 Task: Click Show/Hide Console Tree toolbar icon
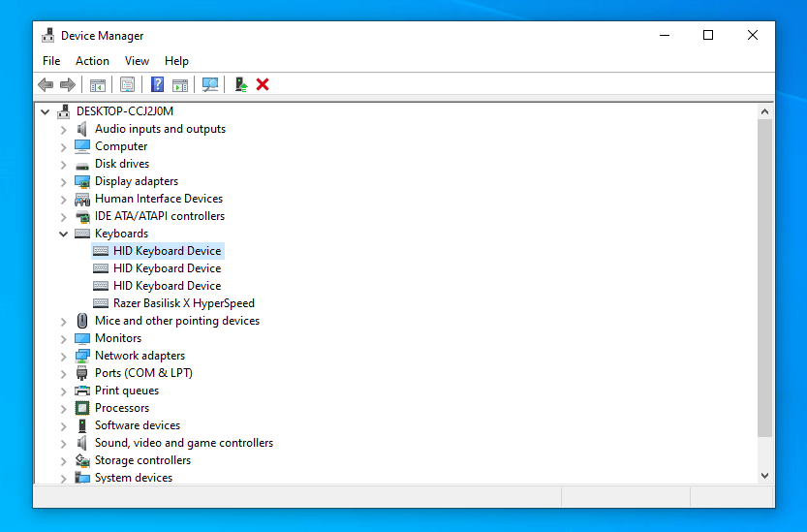coord(97,84)
